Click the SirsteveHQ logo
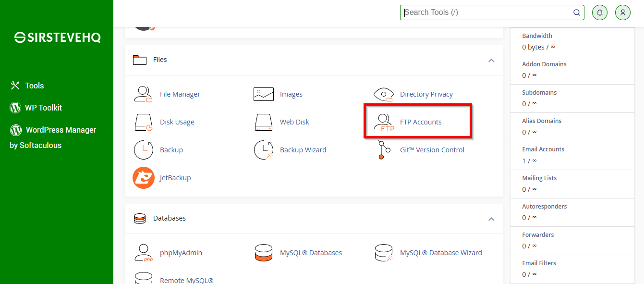Screen dimensions: 644x284 tap(57, 37)
